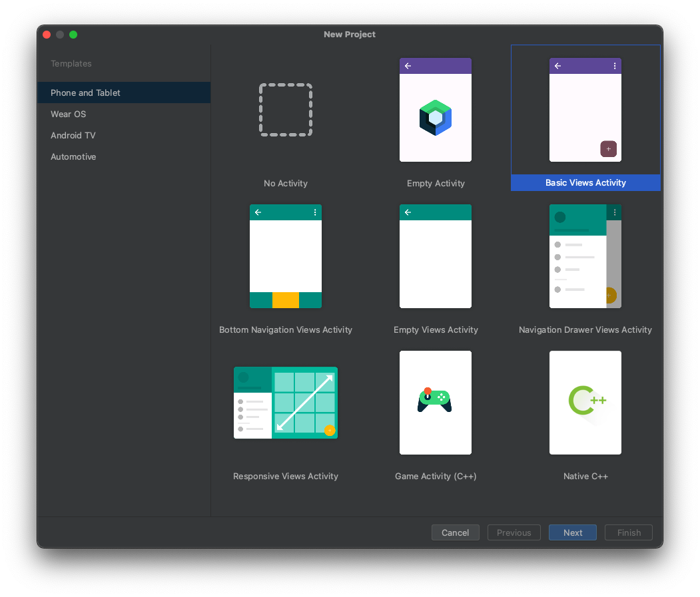
Task: Choose the Navigation Drawer Views Activity thumbnail
Action: 585,256
